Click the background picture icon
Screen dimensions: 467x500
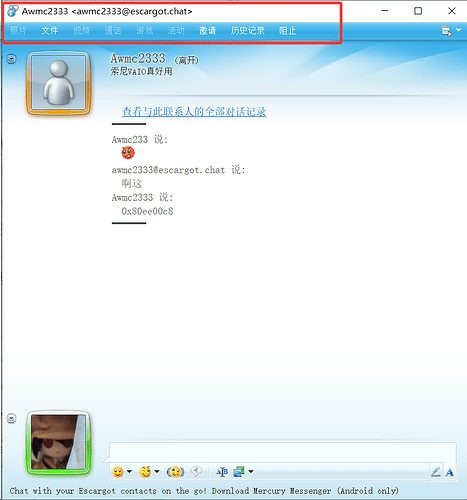click(239, 471)
